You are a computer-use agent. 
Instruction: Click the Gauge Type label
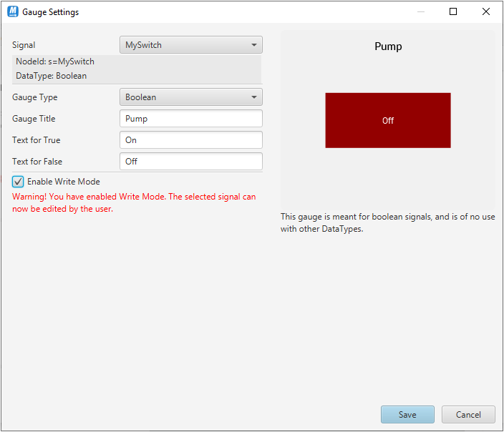(x=34, y=97)
